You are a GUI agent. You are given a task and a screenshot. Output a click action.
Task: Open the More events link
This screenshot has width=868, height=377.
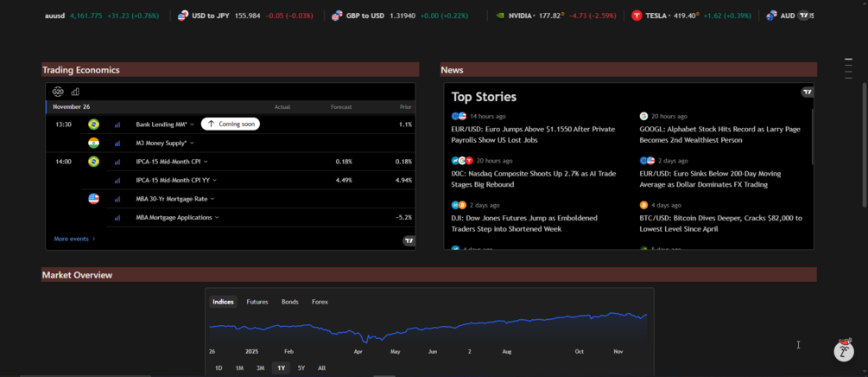75,239
